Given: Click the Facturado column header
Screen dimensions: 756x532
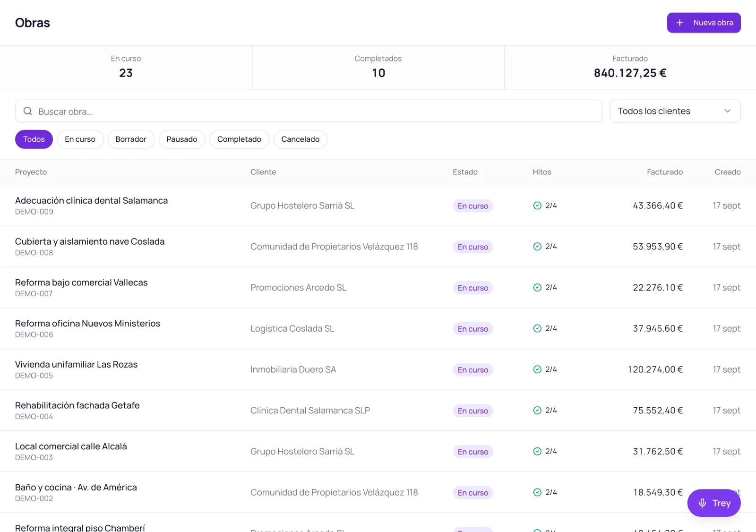Looking at the screenshot, I should tap(665, 172).
